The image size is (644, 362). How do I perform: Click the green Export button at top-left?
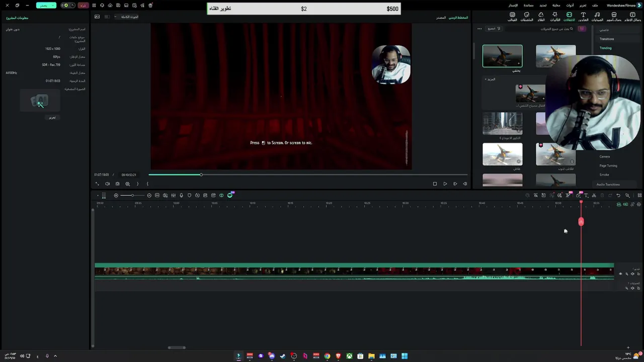(46, 5)
